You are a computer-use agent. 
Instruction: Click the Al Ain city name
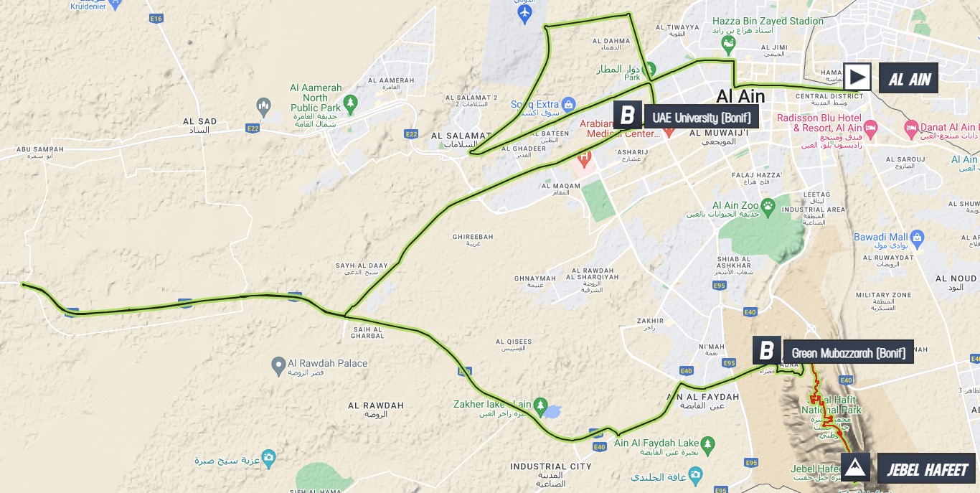click(740, 96)
